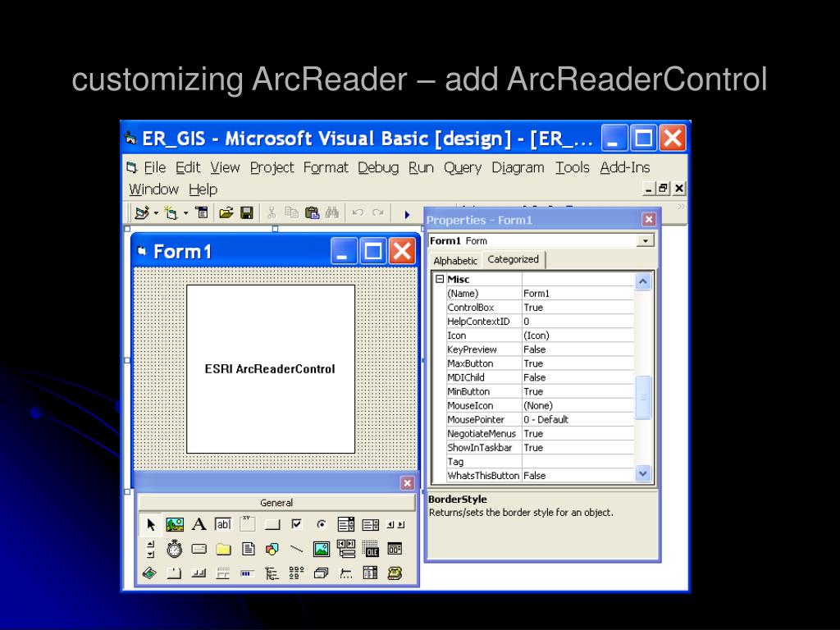The height and width of the screenshot is (630, 840).
Task: Select the ComboBox control tool
Action: point(345,524)
